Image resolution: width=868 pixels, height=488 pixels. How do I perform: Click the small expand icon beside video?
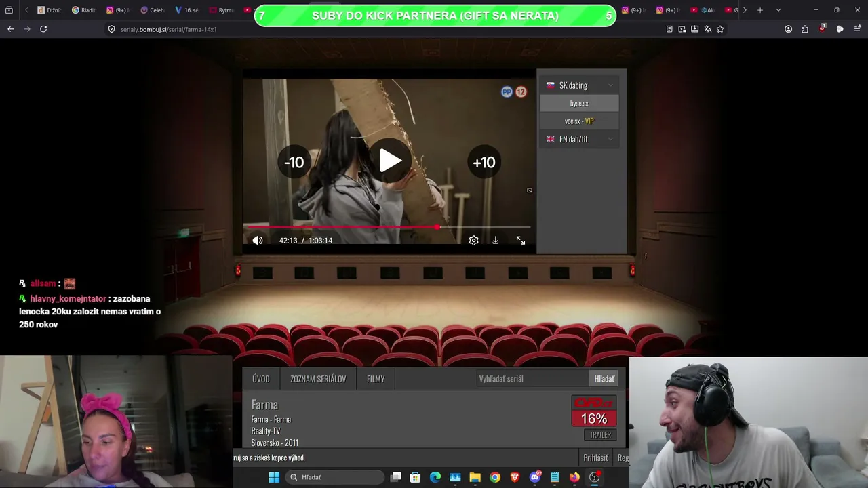tap(530, 190)
